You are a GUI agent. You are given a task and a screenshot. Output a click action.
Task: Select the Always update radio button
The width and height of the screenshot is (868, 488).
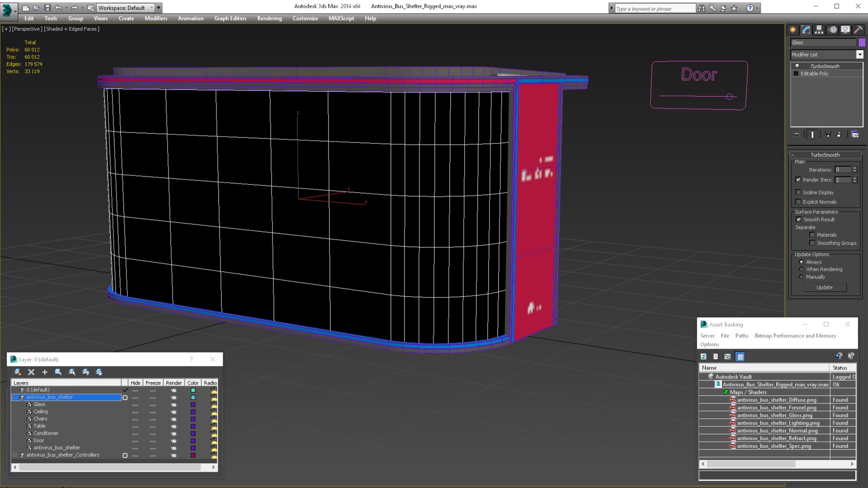coord(802,262)
